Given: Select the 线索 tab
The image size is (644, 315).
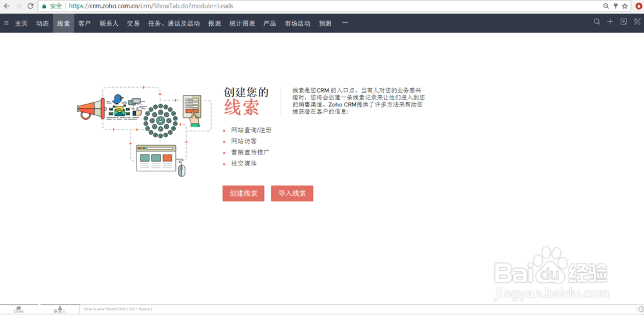Looking at the screenshot, I should coord(63,23).
